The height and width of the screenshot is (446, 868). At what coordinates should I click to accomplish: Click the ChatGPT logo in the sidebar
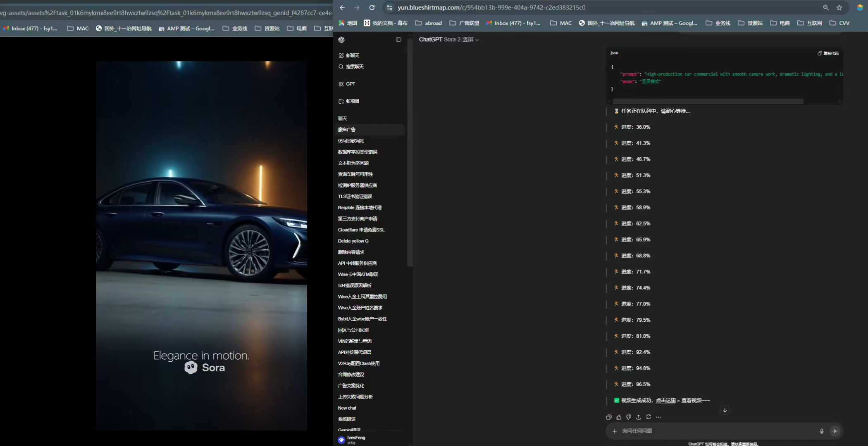click(x=341, y=40)
